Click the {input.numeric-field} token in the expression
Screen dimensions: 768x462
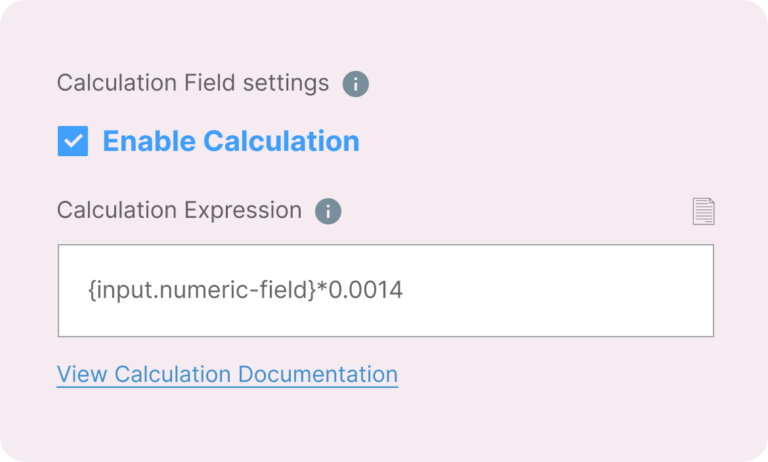pyautogui.click(x=201, y=291)
